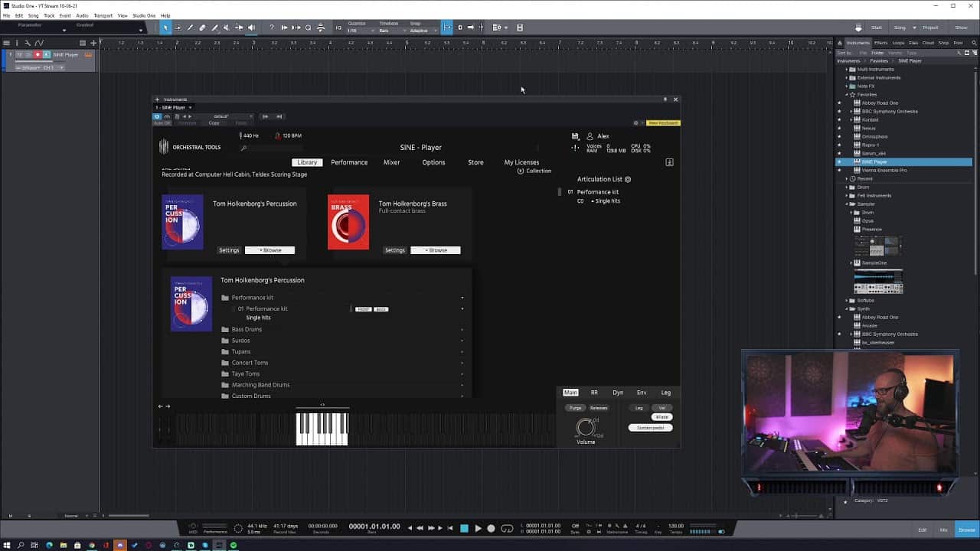
Task: Click the save icon beside Alex
Action: coord(575,136)
